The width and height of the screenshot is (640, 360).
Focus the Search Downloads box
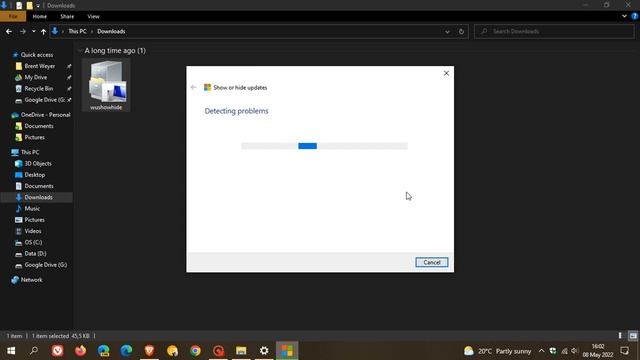(554, 31)
